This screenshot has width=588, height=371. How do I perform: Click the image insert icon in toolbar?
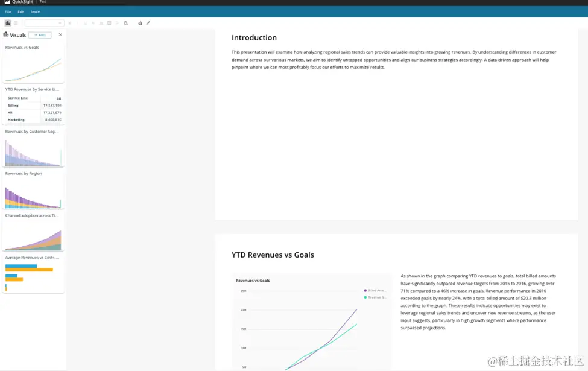pyautogui.click(x=109, y=23)
